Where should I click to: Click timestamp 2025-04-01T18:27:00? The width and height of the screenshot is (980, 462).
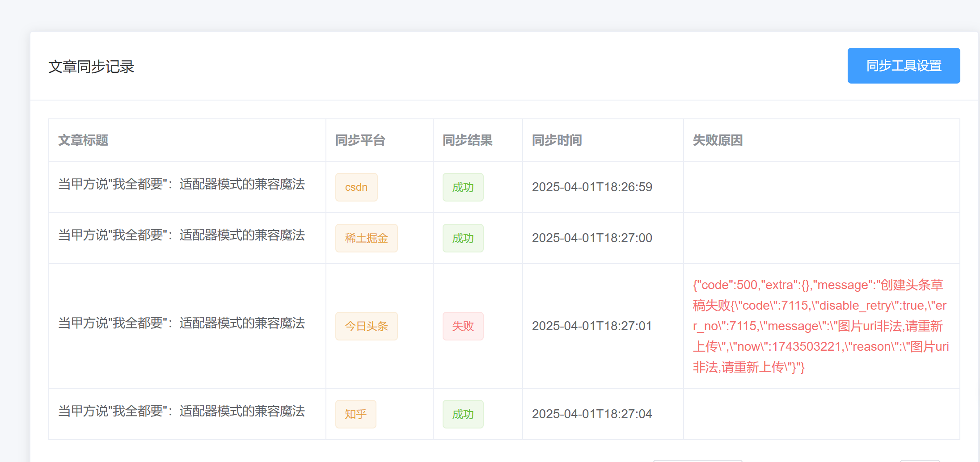point(592,238)
